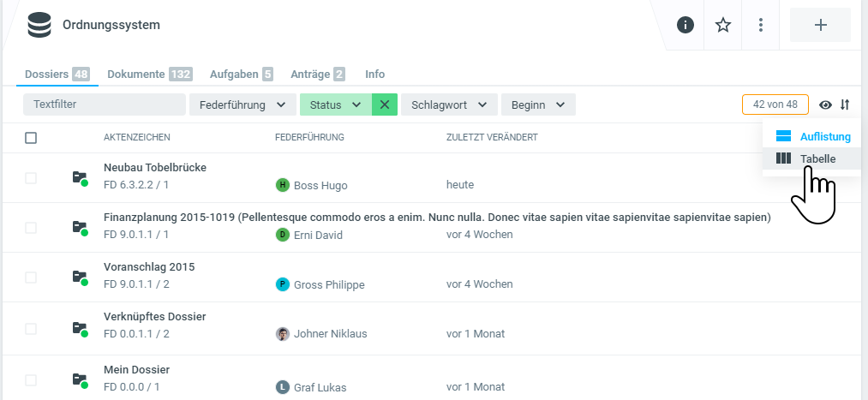Click dossier folder icon for Voranschlag 2015

[x=80, y=278]
